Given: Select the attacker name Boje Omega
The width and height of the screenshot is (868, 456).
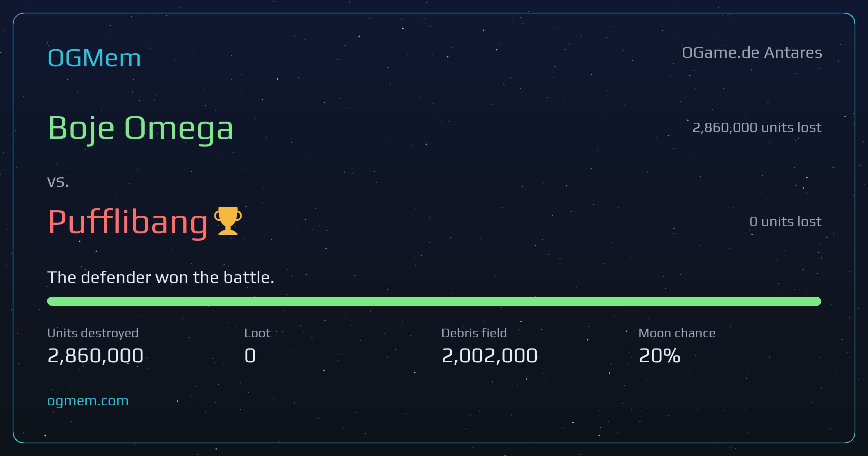Looking at the screenshot, I should point(141,128).
